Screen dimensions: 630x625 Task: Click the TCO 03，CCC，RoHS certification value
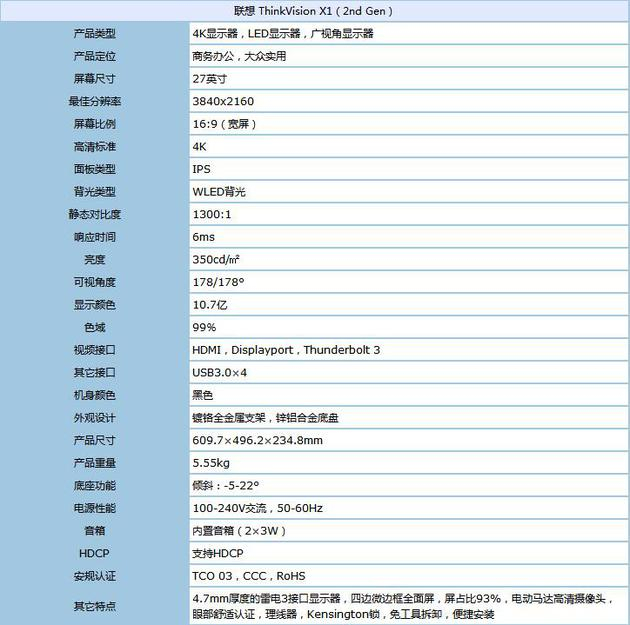(249, 576)
